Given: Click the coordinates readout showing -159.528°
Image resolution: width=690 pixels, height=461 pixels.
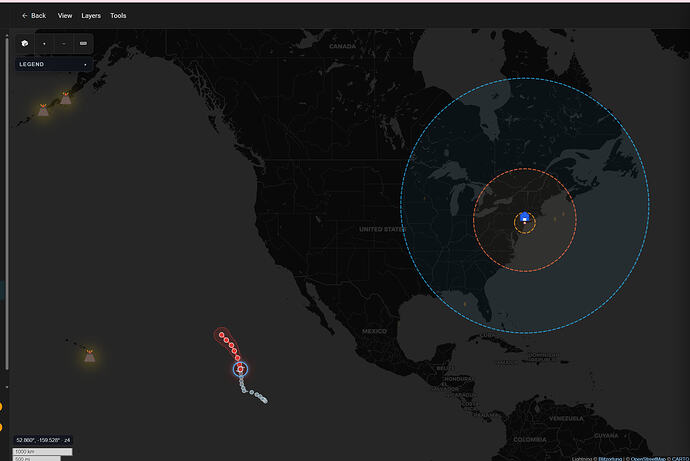Looking at the screenshot, I should [43, 440].
